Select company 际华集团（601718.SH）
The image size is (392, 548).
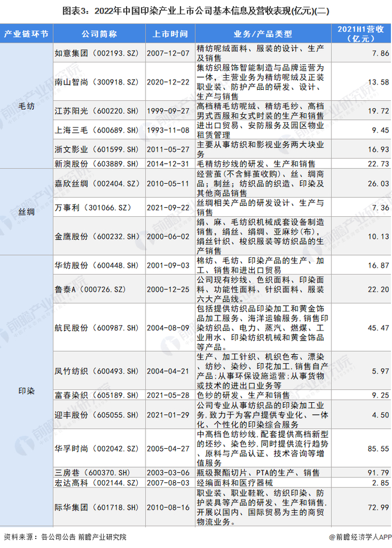[97, 507]
